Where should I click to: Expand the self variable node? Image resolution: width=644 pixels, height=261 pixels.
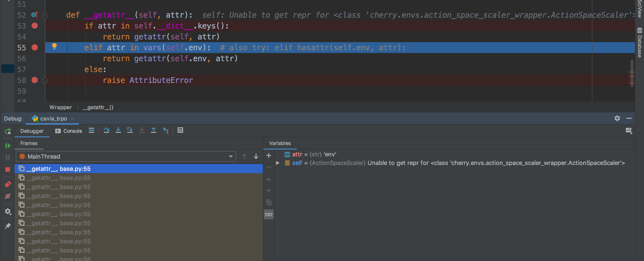point(278,163)
